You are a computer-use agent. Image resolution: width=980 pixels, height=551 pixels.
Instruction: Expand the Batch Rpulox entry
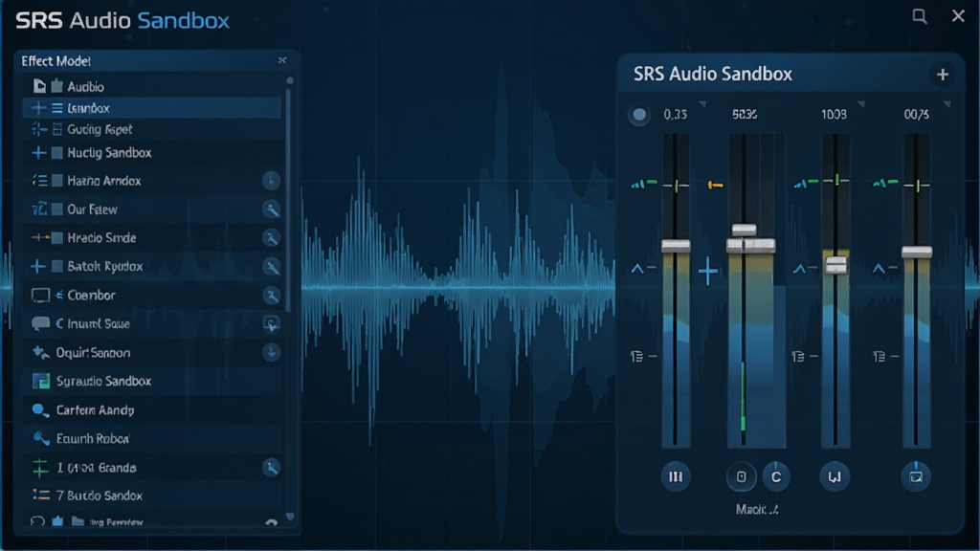(x=38, y=267)
